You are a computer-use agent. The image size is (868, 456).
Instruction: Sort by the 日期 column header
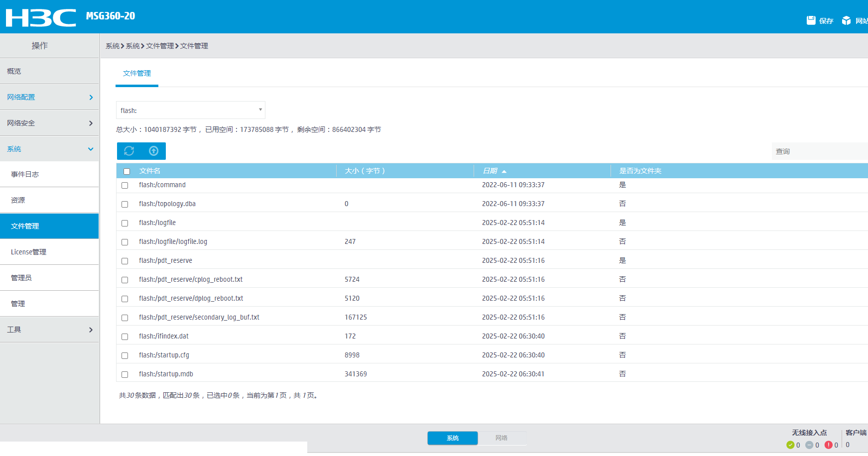click(491, 171)
